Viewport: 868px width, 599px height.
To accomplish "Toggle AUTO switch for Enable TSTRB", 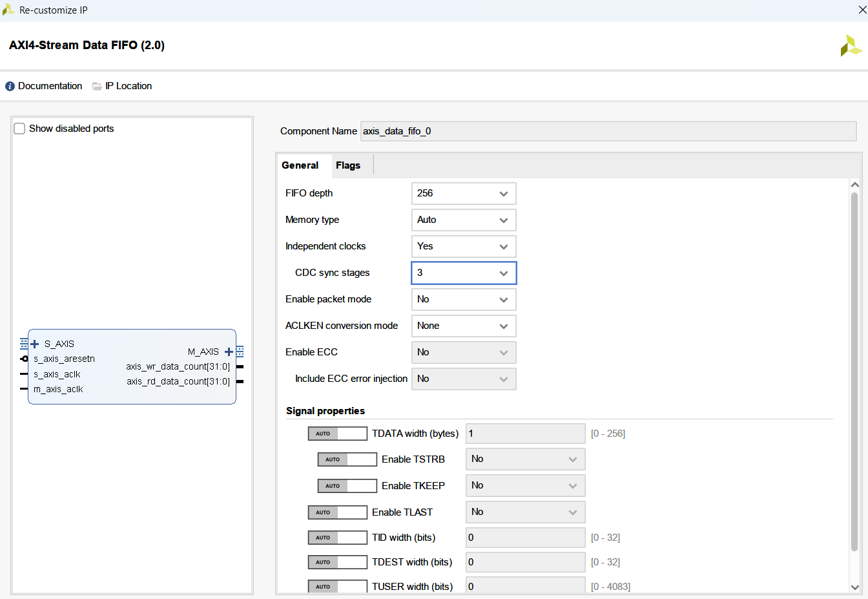I will (347, 459).
